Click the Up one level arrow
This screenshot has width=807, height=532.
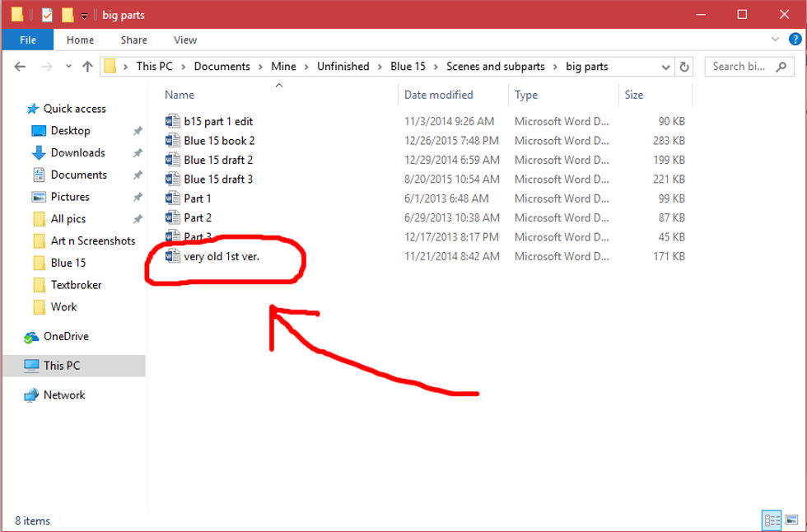point(87,67)
